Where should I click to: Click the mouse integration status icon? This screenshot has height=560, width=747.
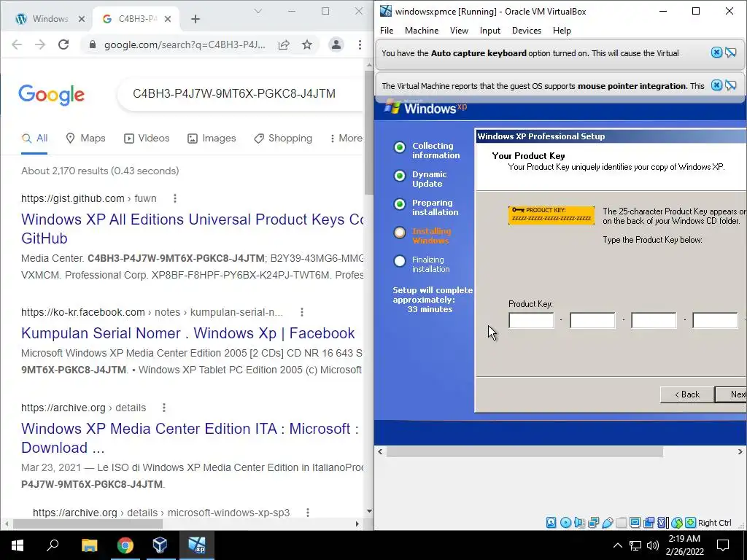[x=677, y=522]
